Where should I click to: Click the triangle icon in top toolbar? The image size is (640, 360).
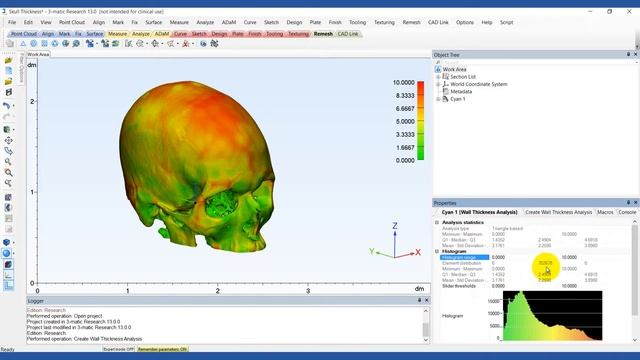pos(23,44)
